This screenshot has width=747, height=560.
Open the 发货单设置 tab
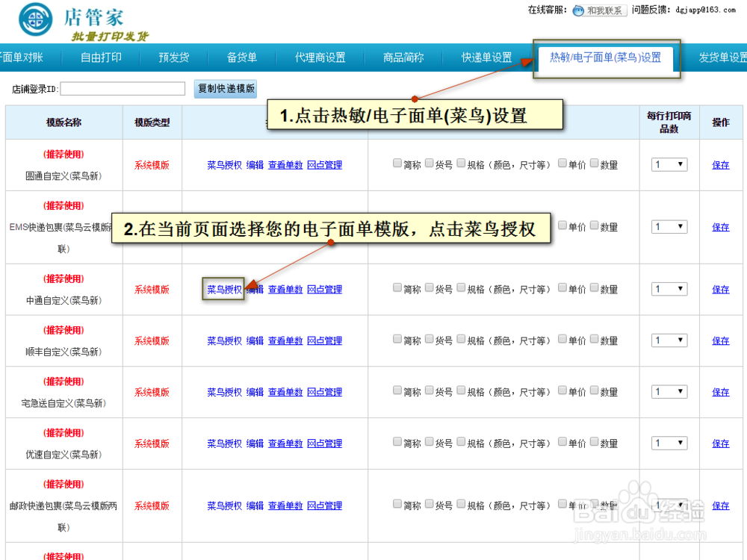pos(722,57)
